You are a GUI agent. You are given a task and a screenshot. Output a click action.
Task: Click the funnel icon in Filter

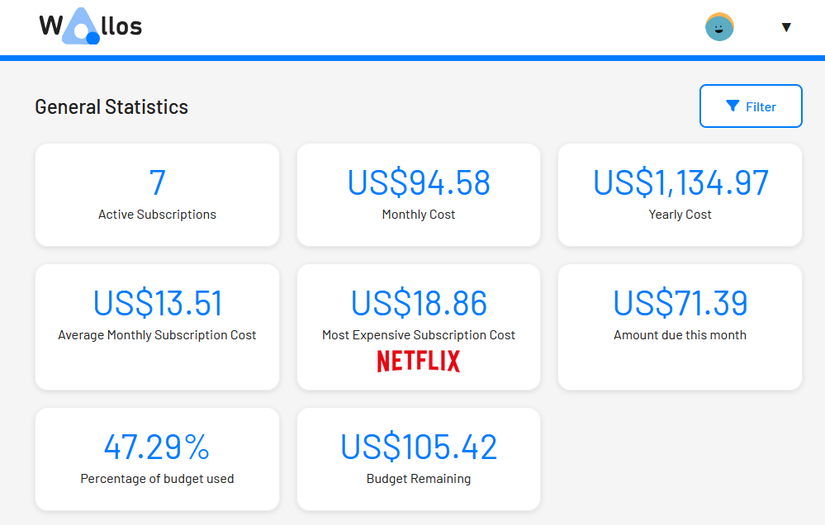coord(733,106)
